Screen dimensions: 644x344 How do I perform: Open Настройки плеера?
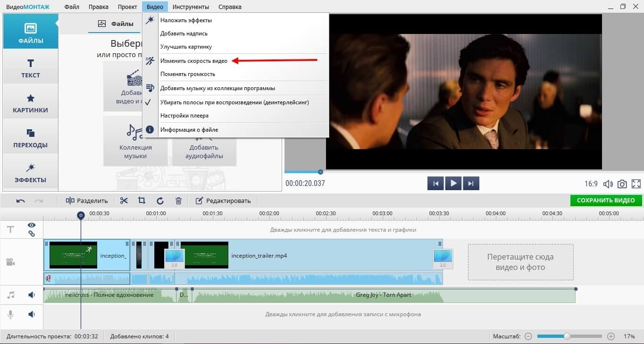(234, 116)
